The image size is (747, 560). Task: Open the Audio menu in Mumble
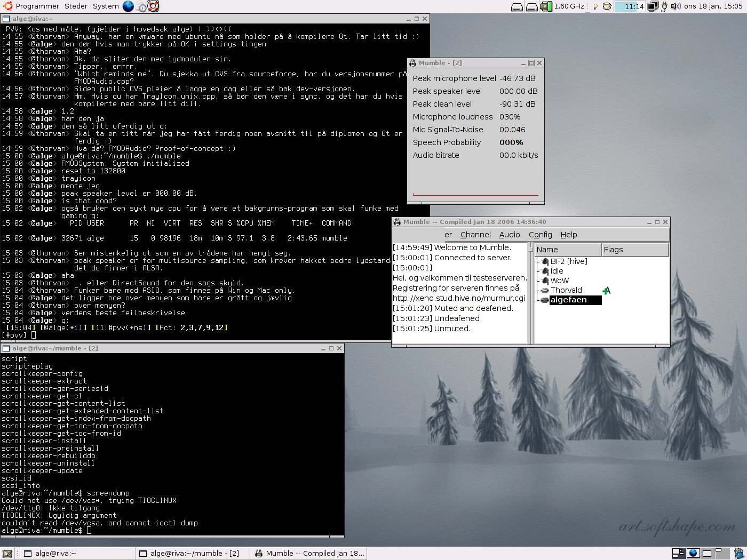coord(510,235)
